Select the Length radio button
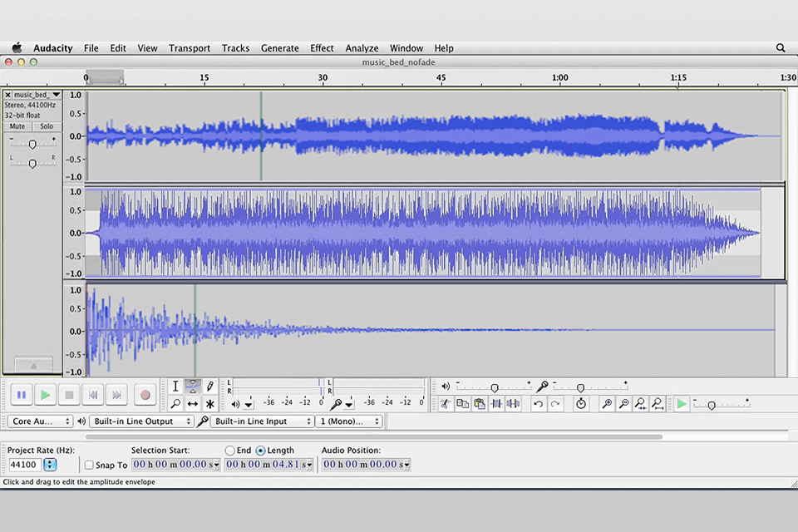Viewport: 798px width, 532px height. pos(260,451)
